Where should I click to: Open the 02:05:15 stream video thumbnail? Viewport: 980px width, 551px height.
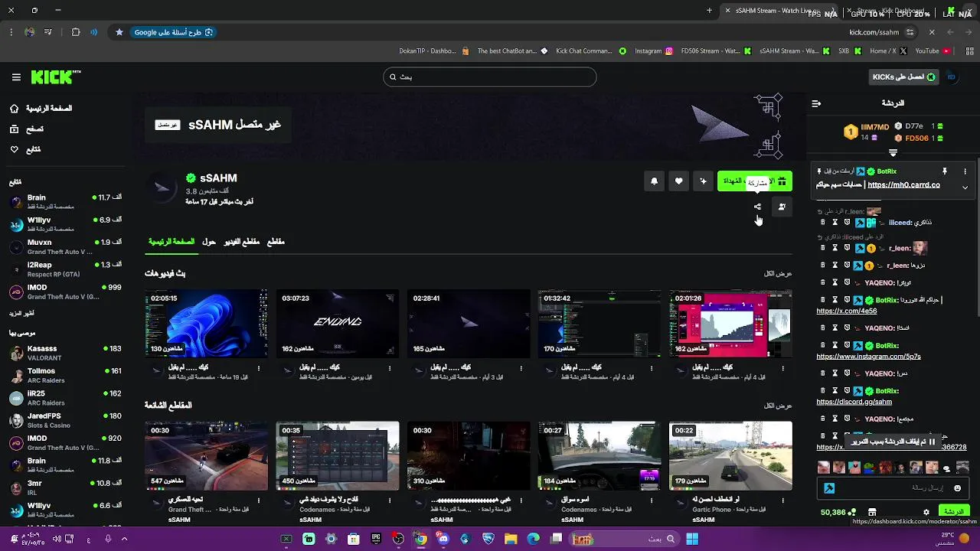[x=206, y=324]
